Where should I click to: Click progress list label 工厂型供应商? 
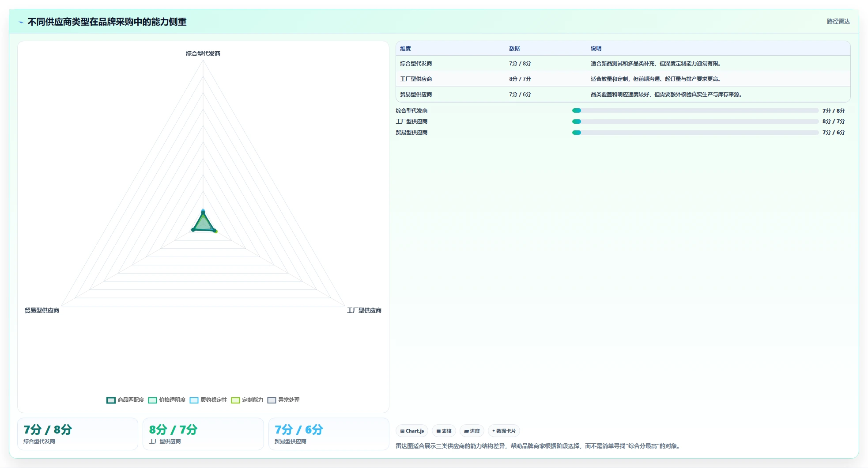click(411, 122)
